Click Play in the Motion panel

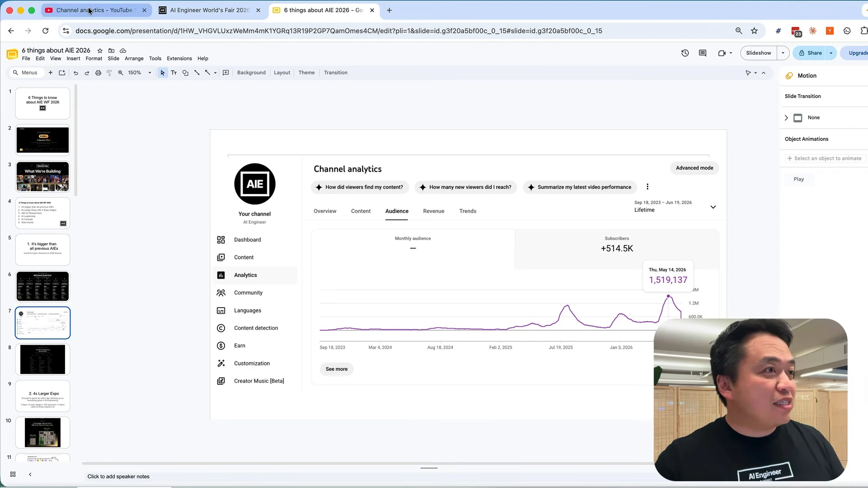[x=799, y=179]
